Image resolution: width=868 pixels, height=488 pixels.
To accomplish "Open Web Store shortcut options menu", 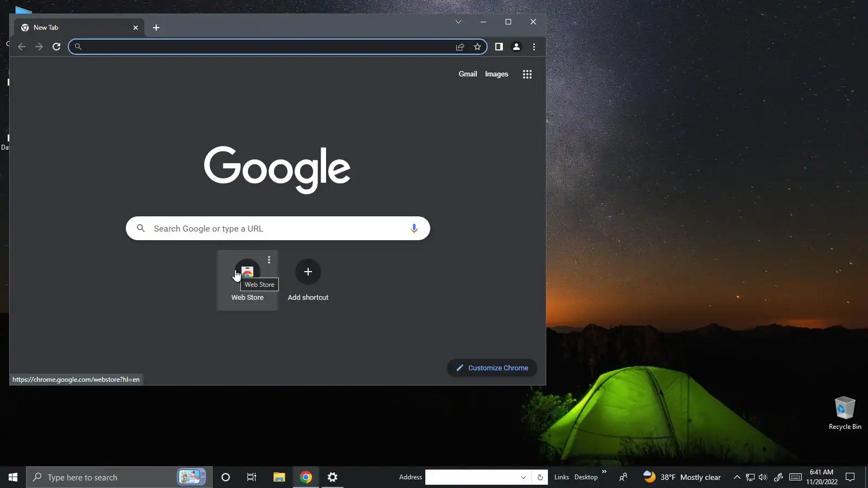I will (269, 260).
